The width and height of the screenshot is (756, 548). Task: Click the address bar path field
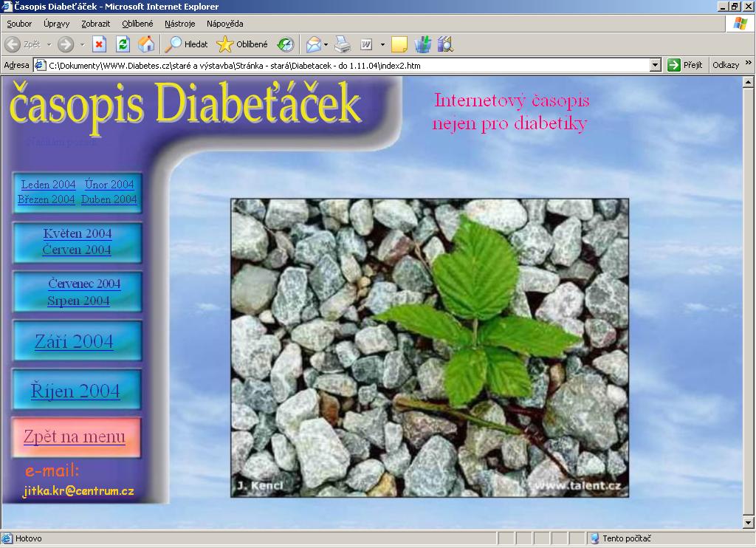point(348,65)
